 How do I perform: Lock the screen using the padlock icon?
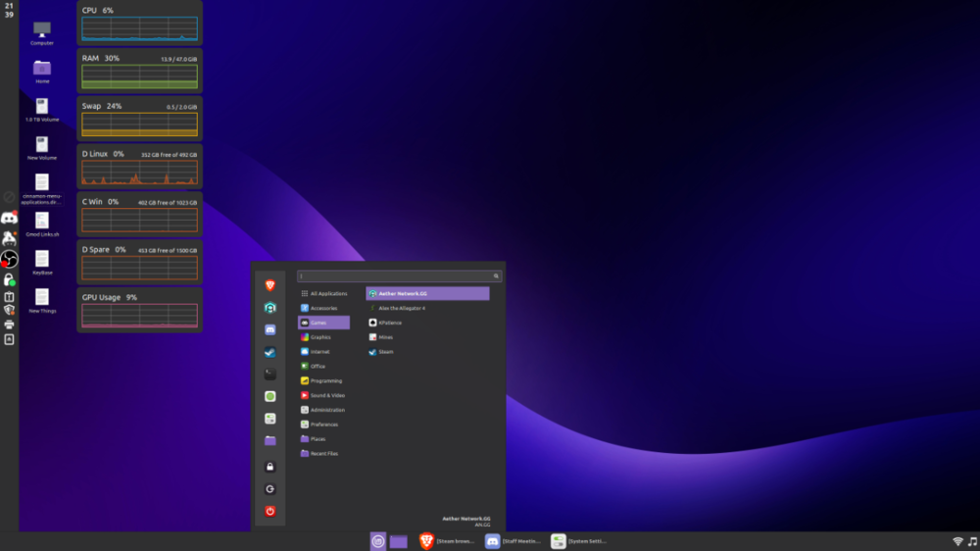pyautogui.click(x=270, y=467)
